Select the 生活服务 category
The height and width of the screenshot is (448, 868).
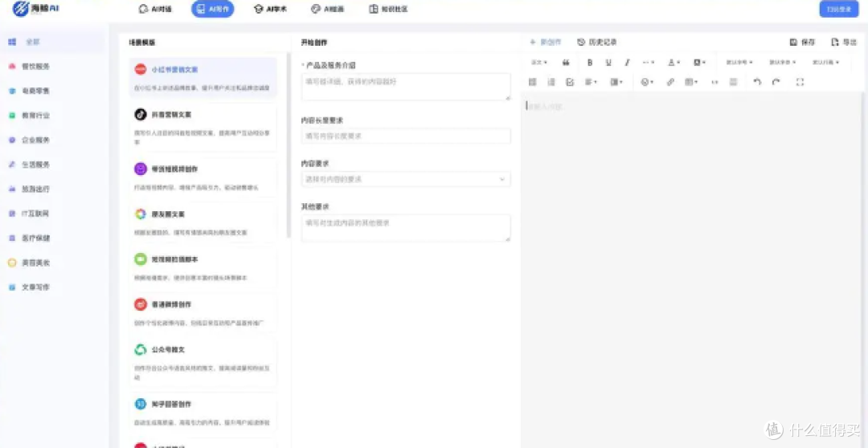pyautogui.click(x=30, y=165)
